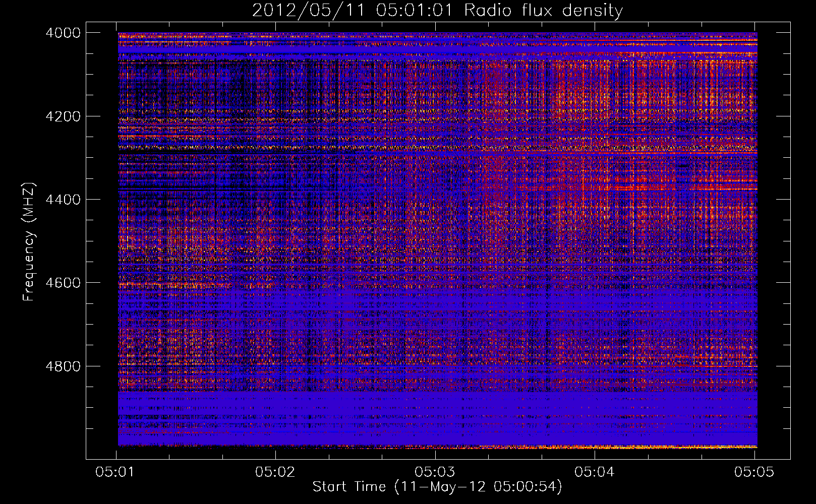Select the 4600 frequency tick label
This screenshot has width=816, height=504.
point(63,283)
